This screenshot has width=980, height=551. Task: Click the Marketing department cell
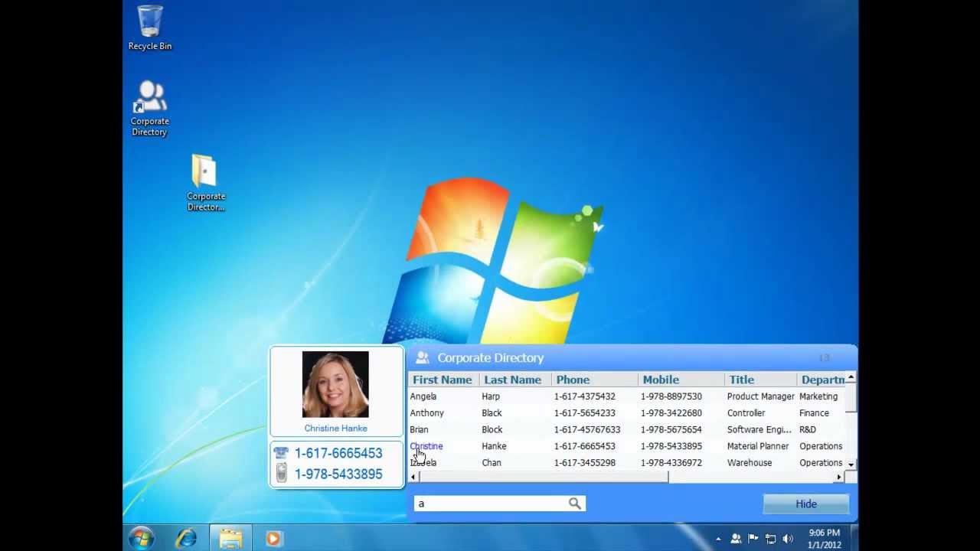tap(818, 396)
